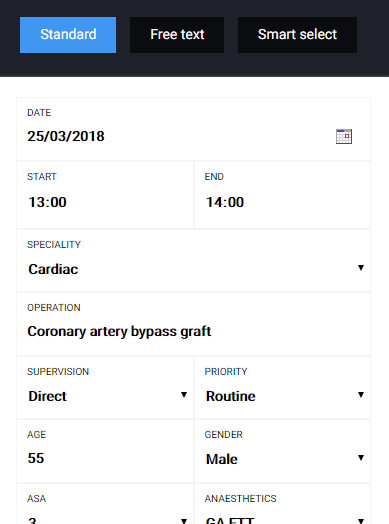Click the Anaesthetics dropdown arrow

tap(361, 521)
